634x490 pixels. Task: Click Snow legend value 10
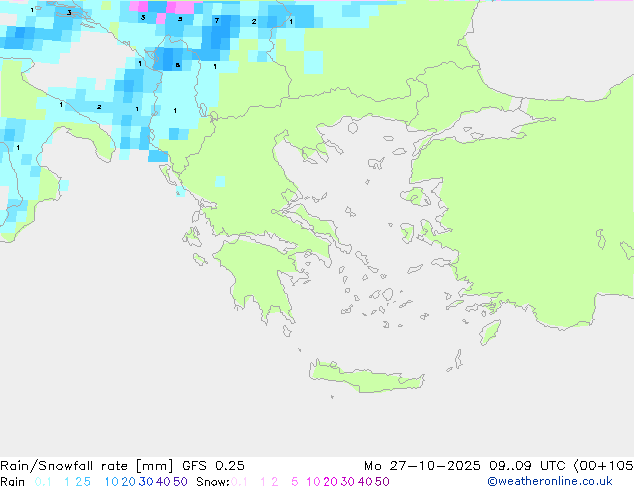[313, 482]
